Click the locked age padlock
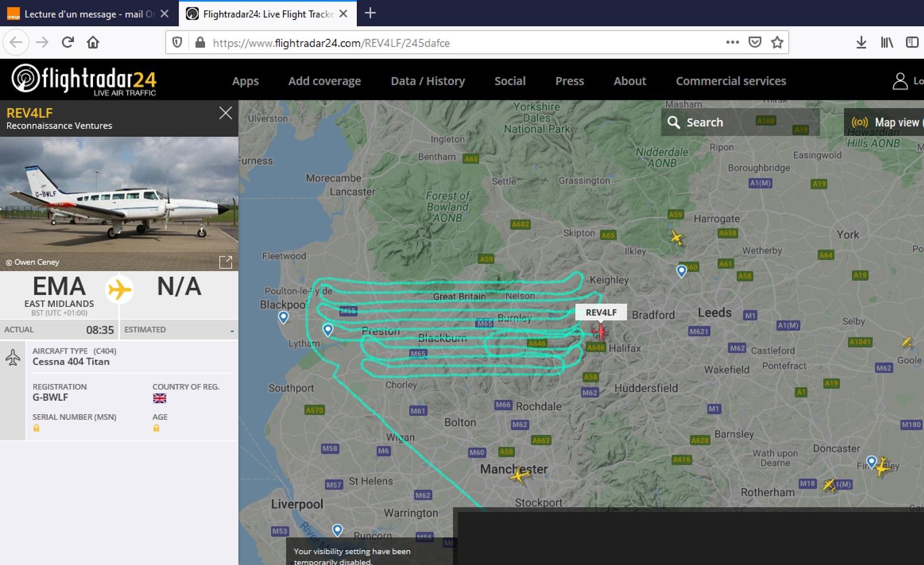The height and width of the screenshot is (565, 924). pos(156,428)
